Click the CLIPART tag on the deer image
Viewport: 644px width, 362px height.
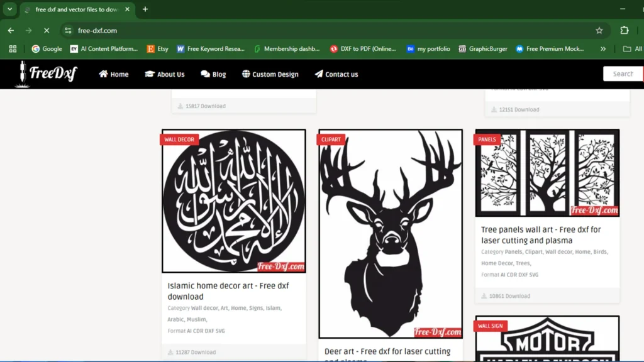pos(331,140)
